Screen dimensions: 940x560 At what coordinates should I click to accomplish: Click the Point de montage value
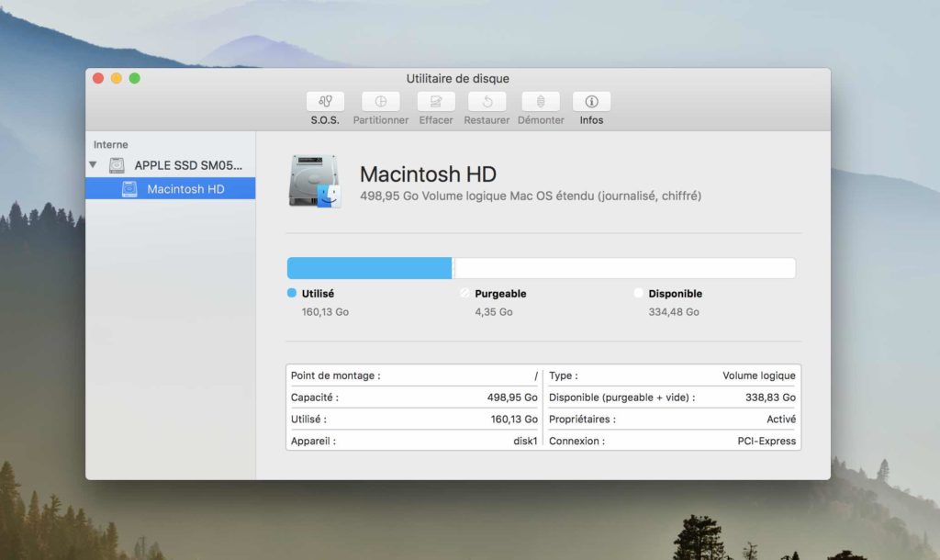pos(533,375)
